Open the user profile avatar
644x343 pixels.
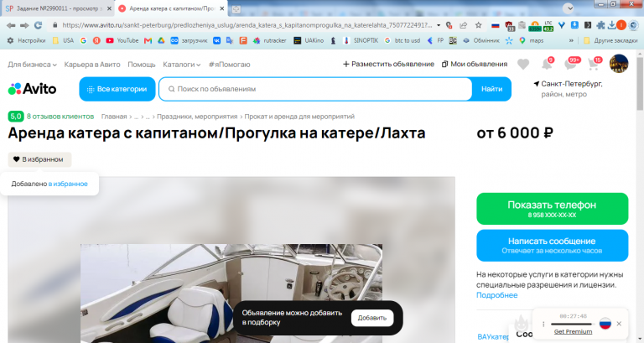coord(619,64)
